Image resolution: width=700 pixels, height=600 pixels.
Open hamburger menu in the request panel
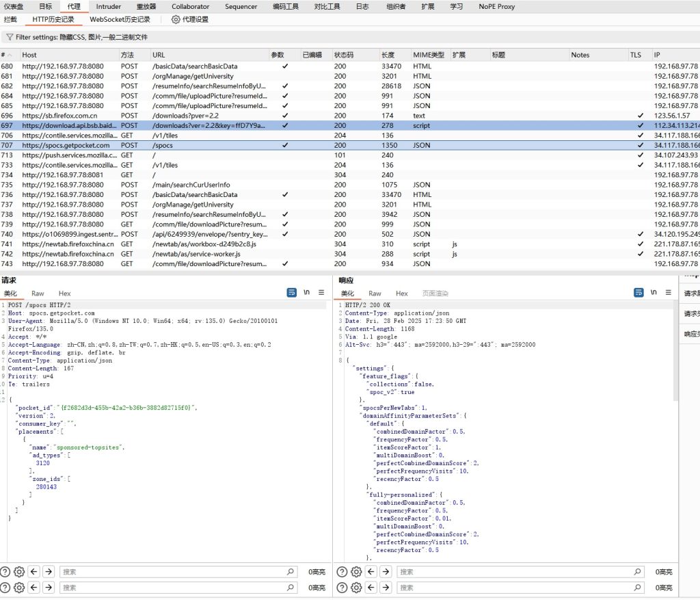321,293
